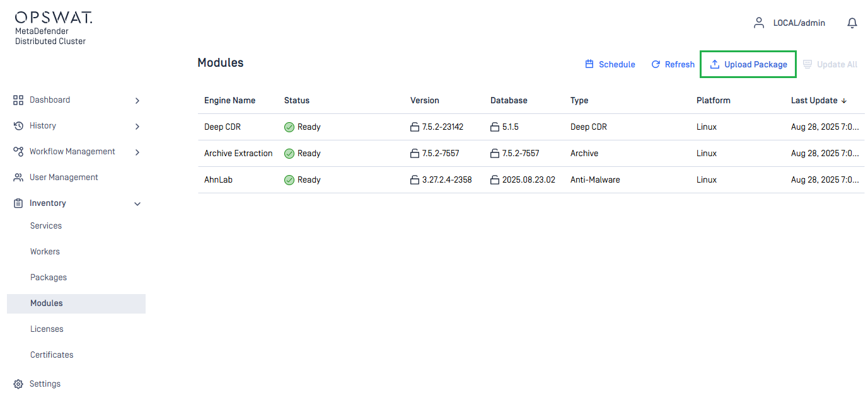Sort by Last Update arrow
This screenshot has height=403, width=868.
click(x=844, y=101)
